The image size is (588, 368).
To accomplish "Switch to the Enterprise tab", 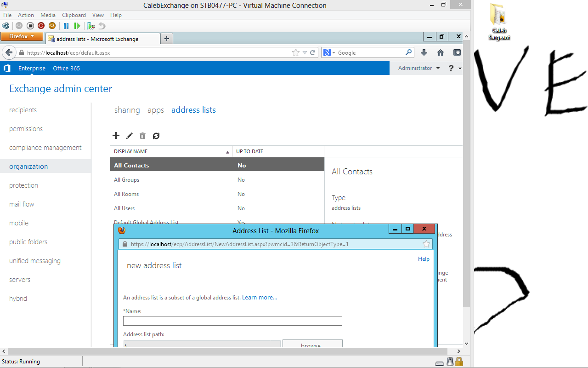I will pyautogui.click(x=32, y=69).
